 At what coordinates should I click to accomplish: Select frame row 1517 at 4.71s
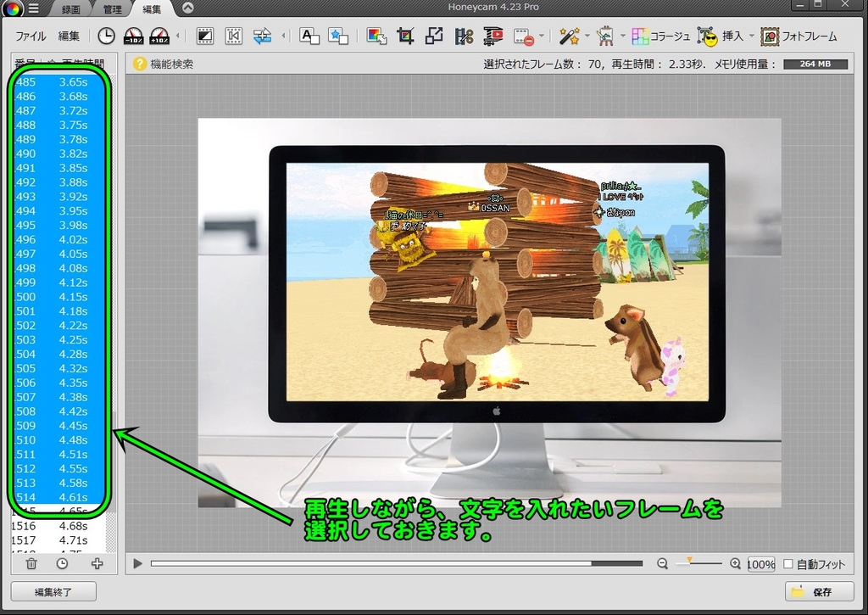point(58,540)
